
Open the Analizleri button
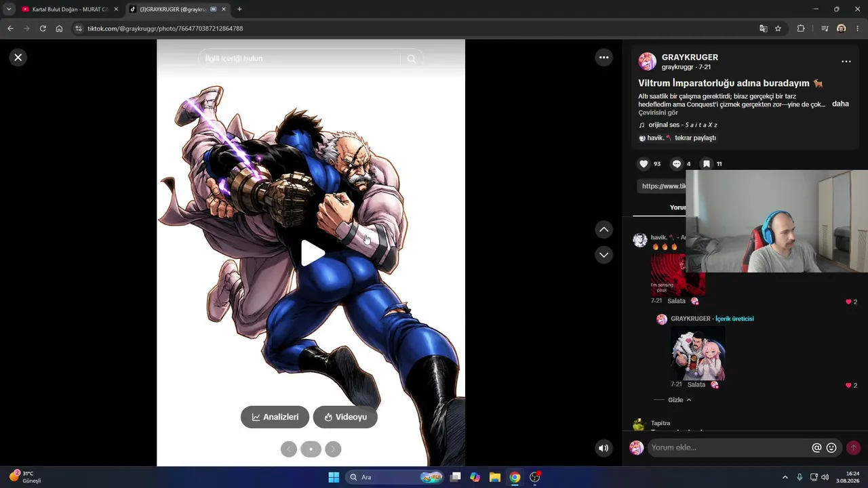pos(275,417)
